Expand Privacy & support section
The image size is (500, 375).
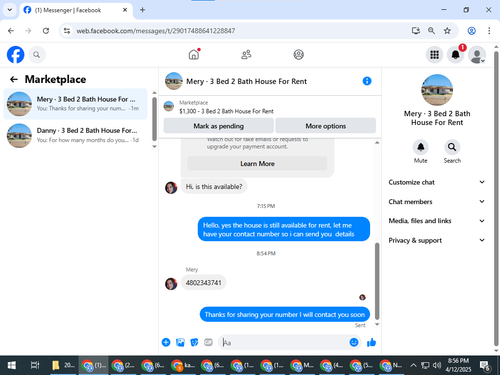(436, 240)
